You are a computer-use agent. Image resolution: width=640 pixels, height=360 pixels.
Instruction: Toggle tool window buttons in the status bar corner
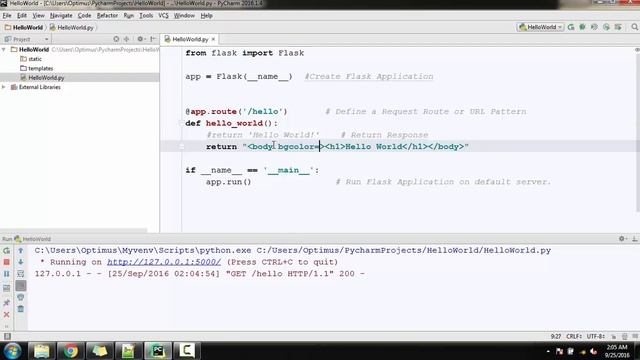point(7,336)
